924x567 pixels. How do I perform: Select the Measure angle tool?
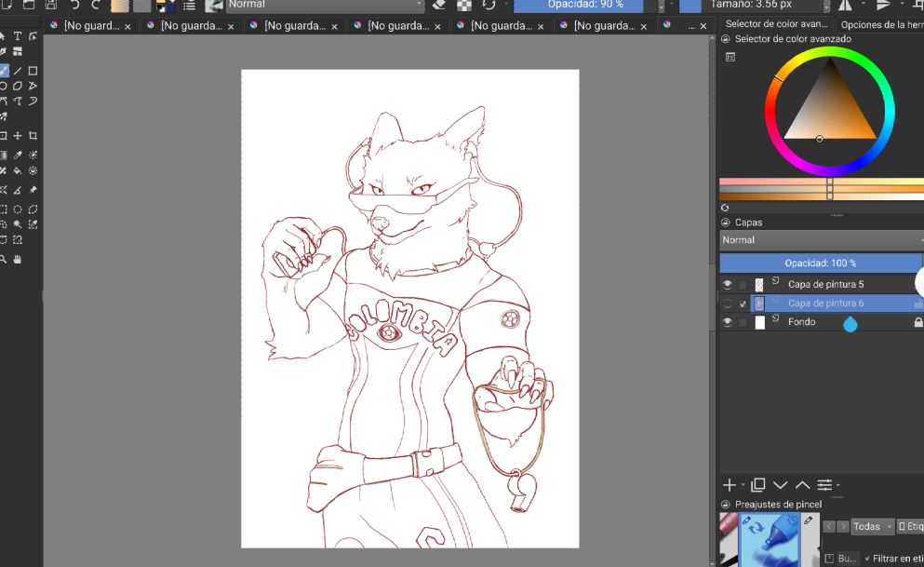pos(18,190)
